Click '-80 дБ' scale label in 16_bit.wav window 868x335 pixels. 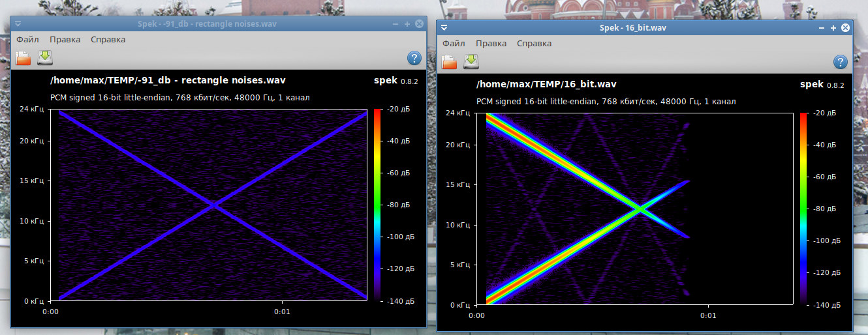[x=826, y=209]
